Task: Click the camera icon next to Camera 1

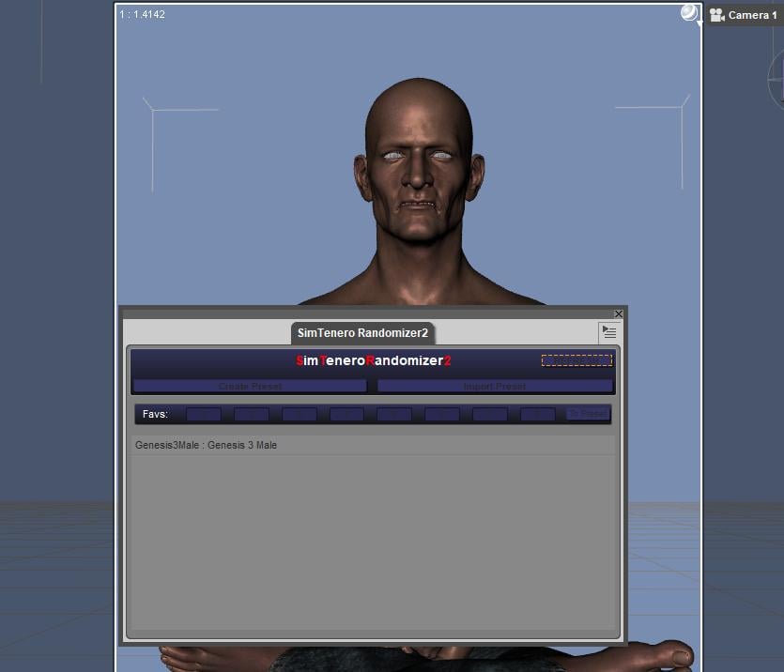Action: click(717, 15)
